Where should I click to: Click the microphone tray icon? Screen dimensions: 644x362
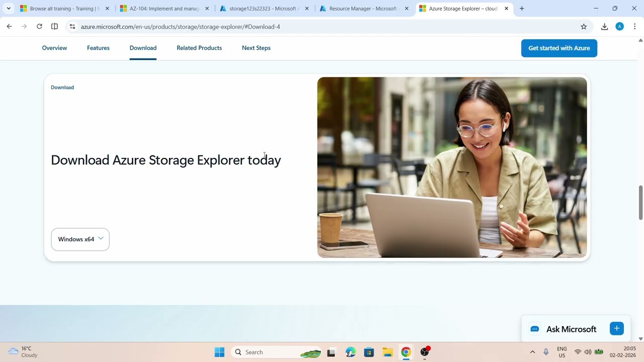coord(546,352)
